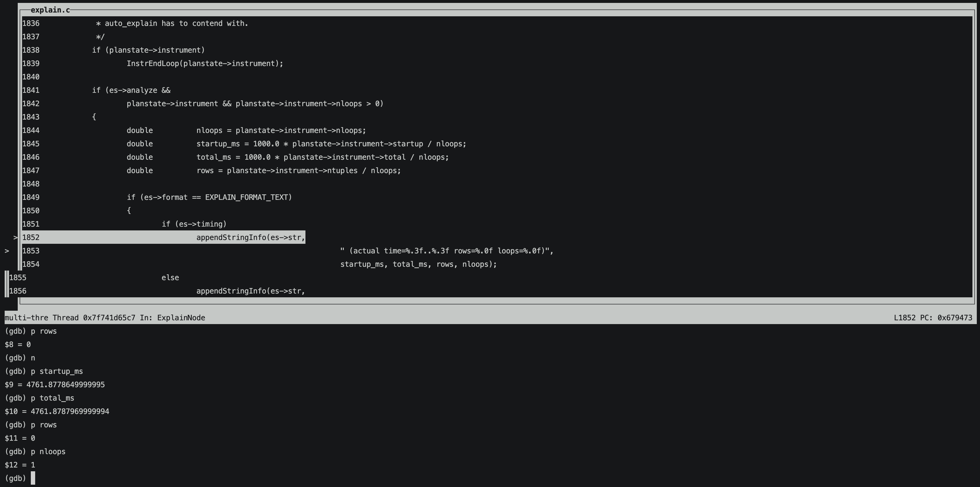Click highlighted current line 1852 appendStringInfo
The image size is (980, 487).
pyautogui.click(x=164, y=237)
